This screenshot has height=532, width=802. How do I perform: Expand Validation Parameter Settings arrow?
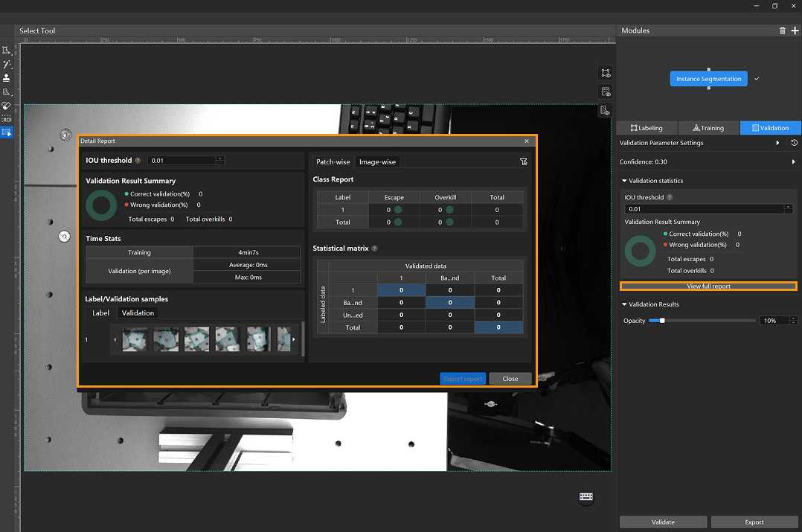777,143
